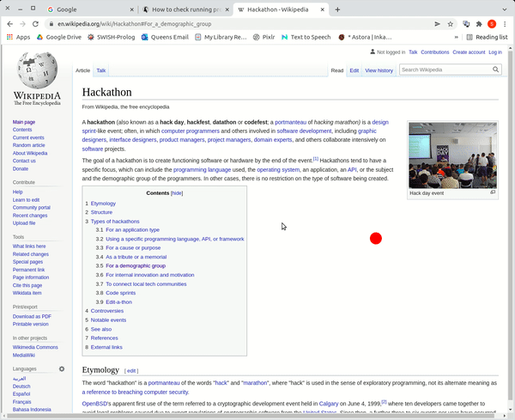Image resolution: width=515 pixels, height=420 pixels.
Task: Hide the Contents table
Action: (x=177, y=193)
